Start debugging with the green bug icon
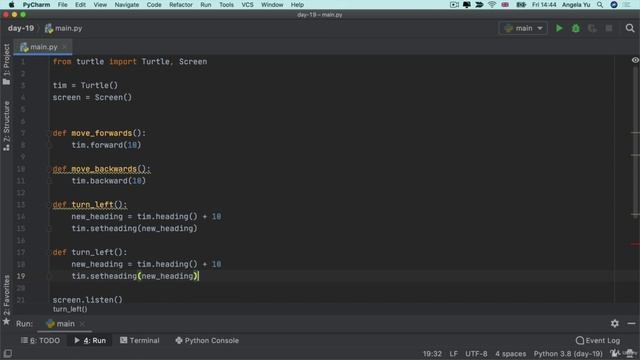The height and width of the screenshot is (360, 640). click(576, 28)
